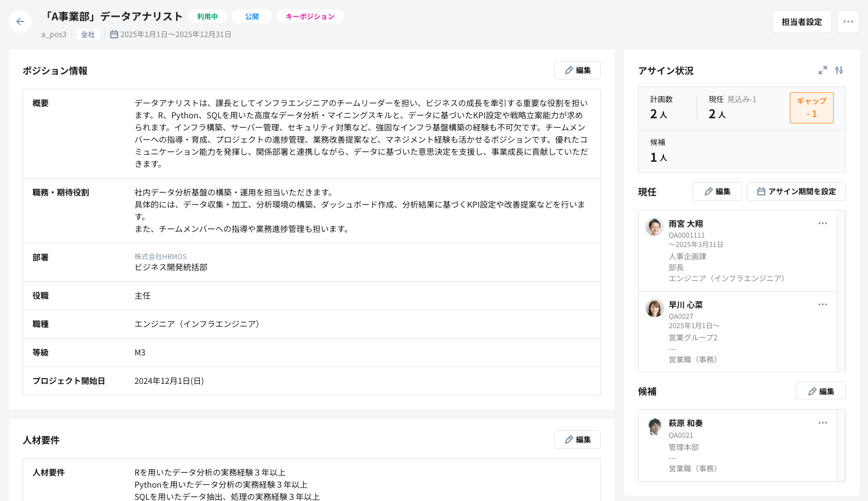Click the calendar icon beside the 2025 period

click(x=114, y=34)
